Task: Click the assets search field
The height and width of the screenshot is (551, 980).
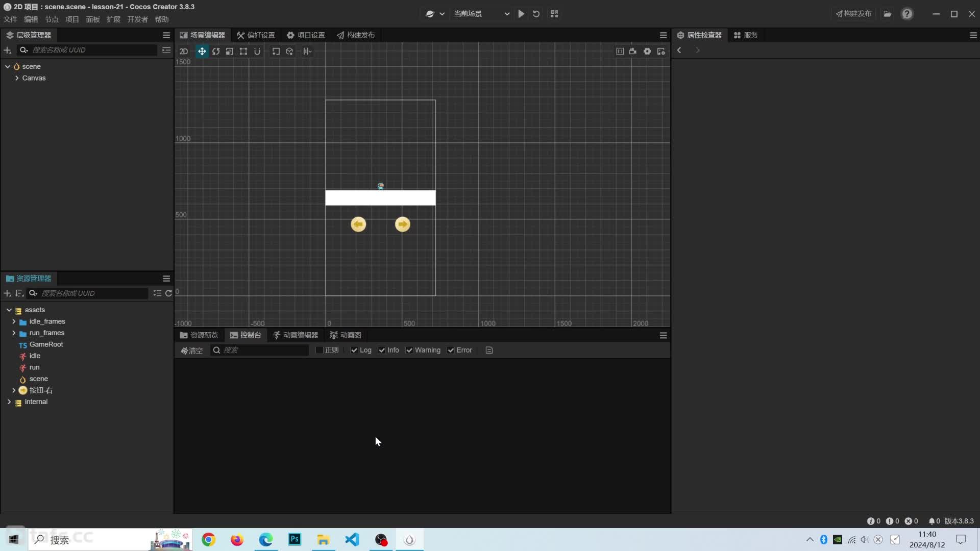Action: click(x=88, y=293)
